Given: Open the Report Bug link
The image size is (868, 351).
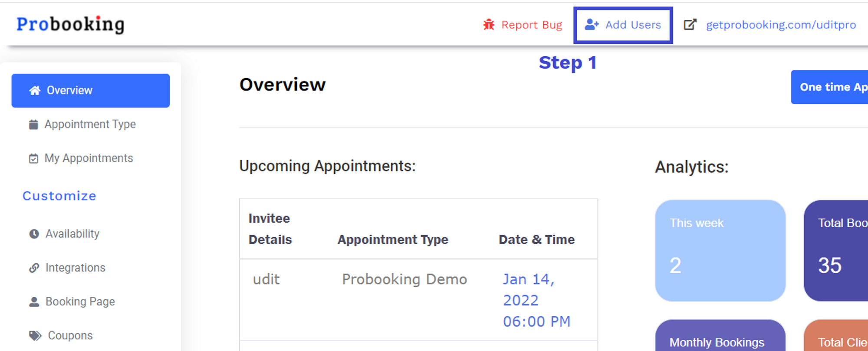Looking at the screenshot, I should click(x=531, y=25).
